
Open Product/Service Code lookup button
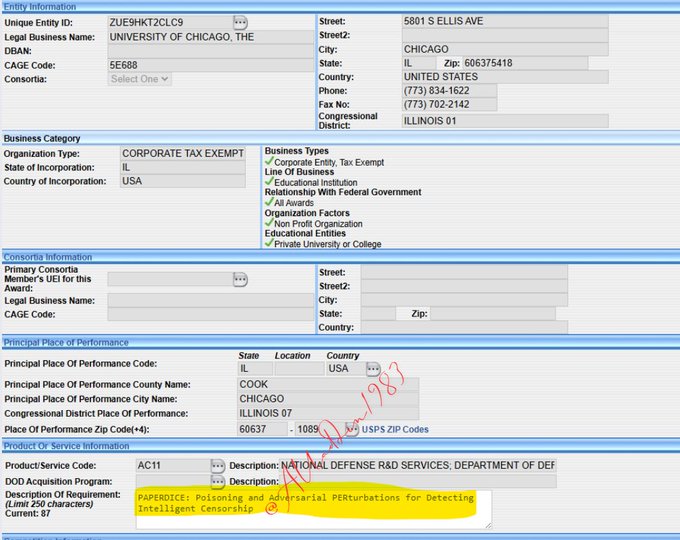[218, 466]
